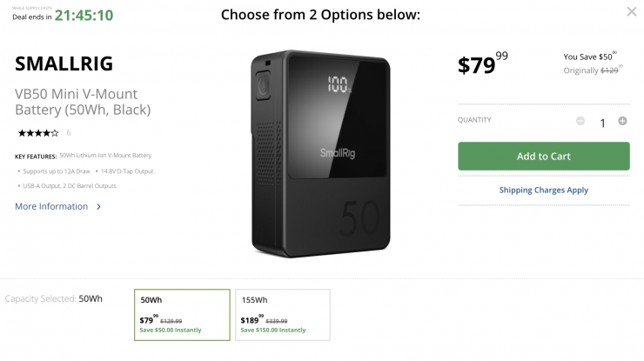Image resolution: width=644 pixels, height=361 pixels.
Task: Click the You Save $50 text
Action: pyautogui.click(x=590, y=56)
